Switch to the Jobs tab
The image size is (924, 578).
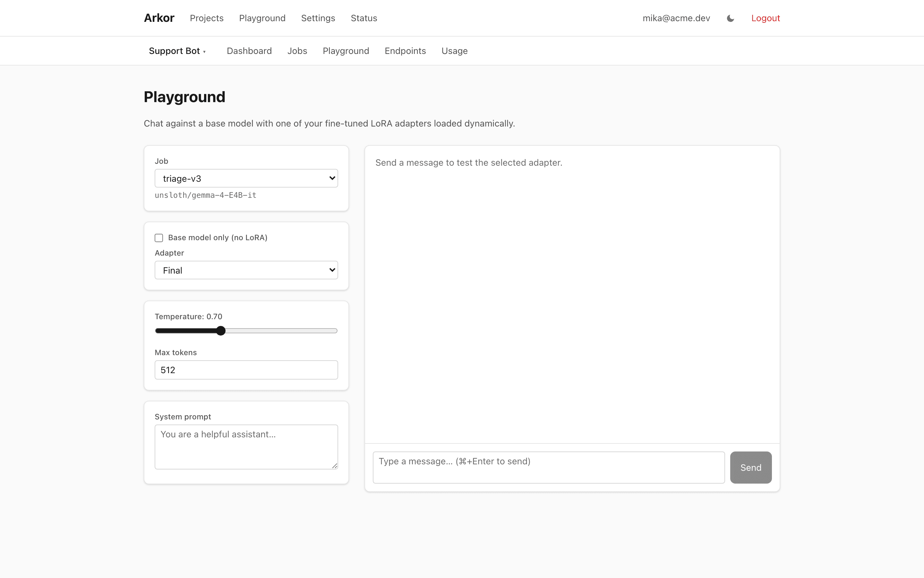click(x=297, y=51)
